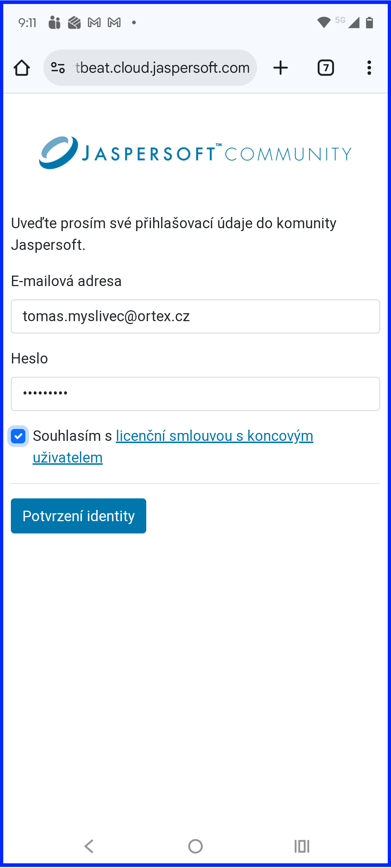Open the licenční smlouvou s koncovým link
The image size is (391, 868).
(x=214, y=436)
